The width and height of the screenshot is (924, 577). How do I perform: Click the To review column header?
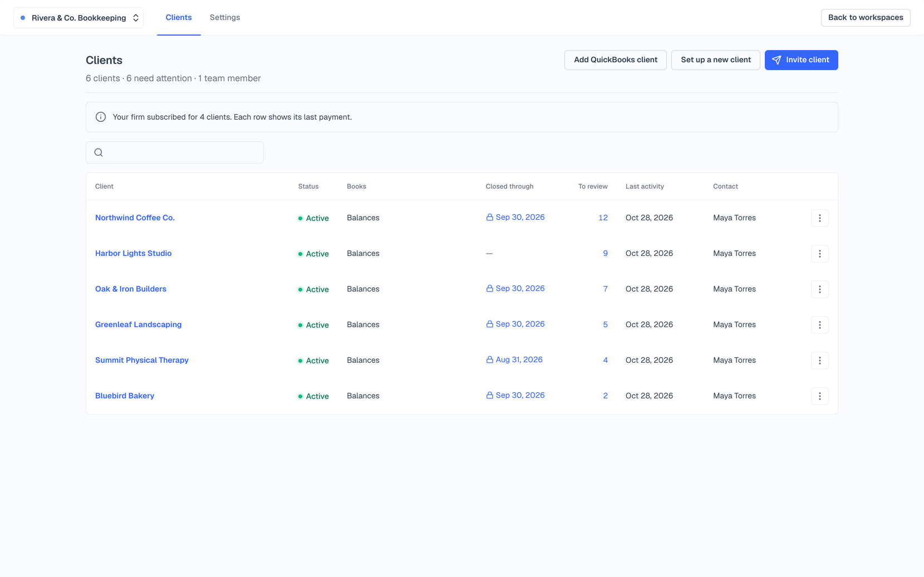(593, 186)
